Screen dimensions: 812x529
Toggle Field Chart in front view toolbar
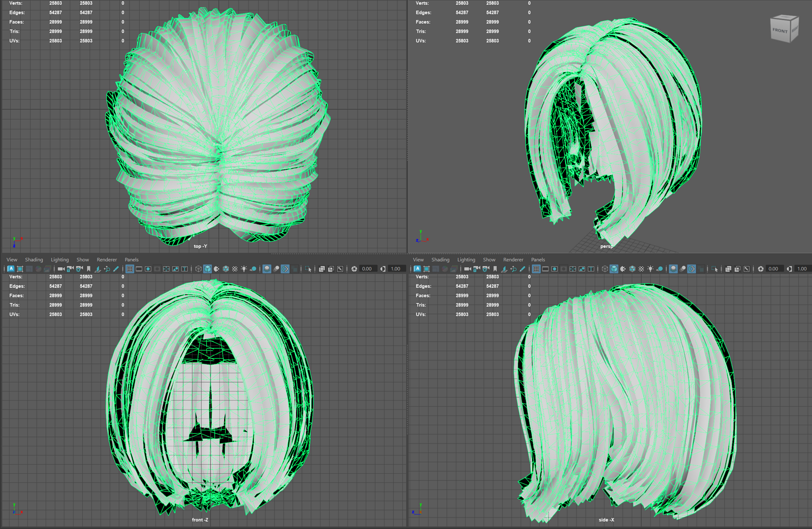pyautogui.click(x=166, y=269)
